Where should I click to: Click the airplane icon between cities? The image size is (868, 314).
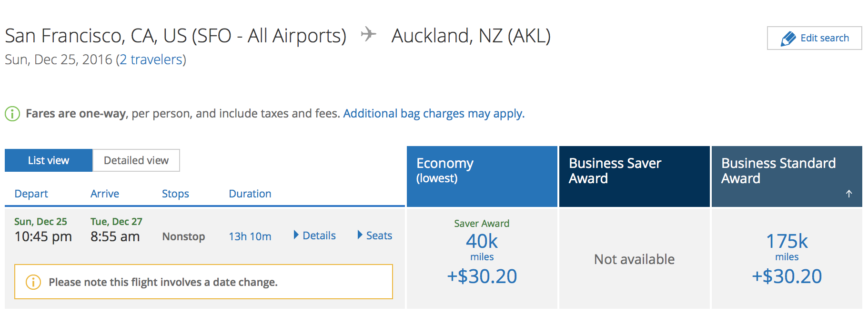[x=368, y=35]
